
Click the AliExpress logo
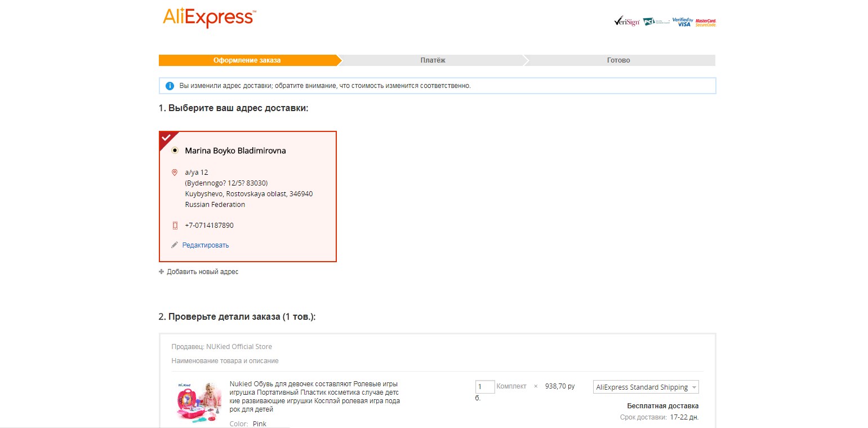(x=209, y=17)
